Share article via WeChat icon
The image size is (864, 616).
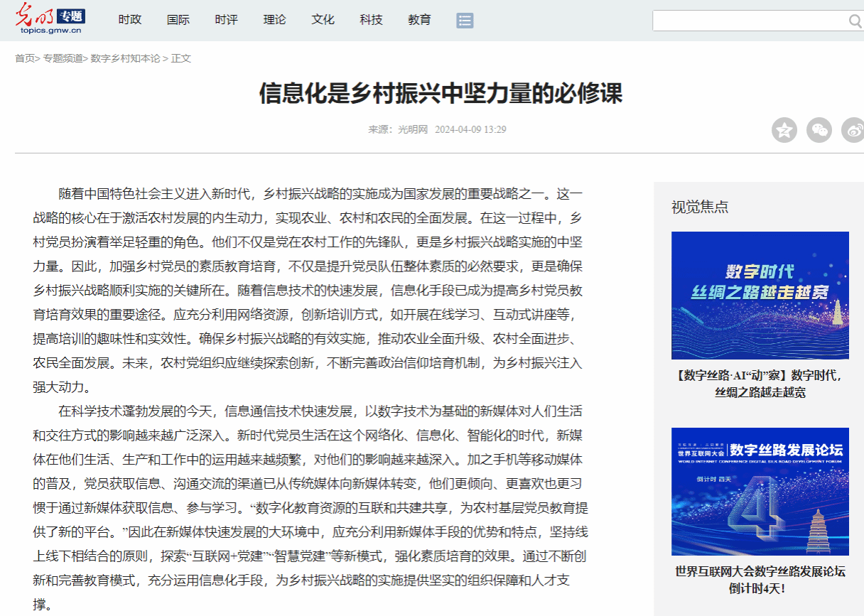[819, 130]
